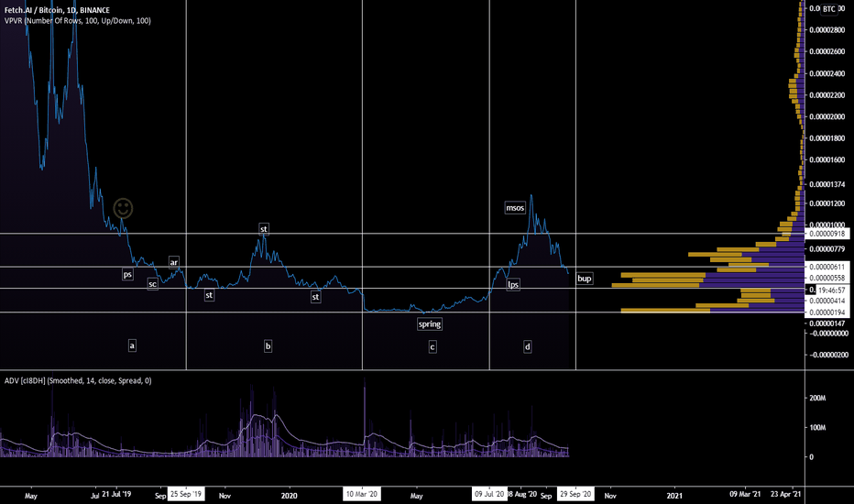Select the Fetch.AI / Bitcoin symbol title
Image resolution: width=854 pixels, height=504 pixels.
pos(57,10)
